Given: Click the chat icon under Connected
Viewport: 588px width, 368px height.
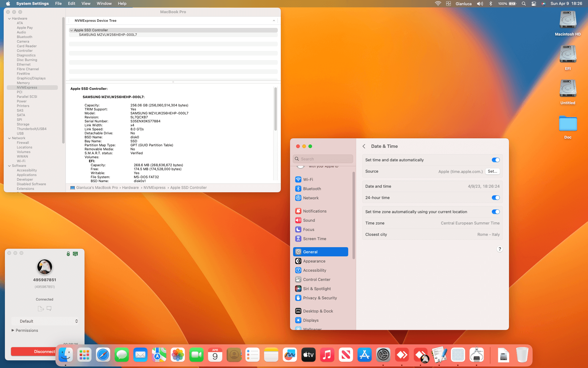Looking at the screenshot, I should point(49,309).
